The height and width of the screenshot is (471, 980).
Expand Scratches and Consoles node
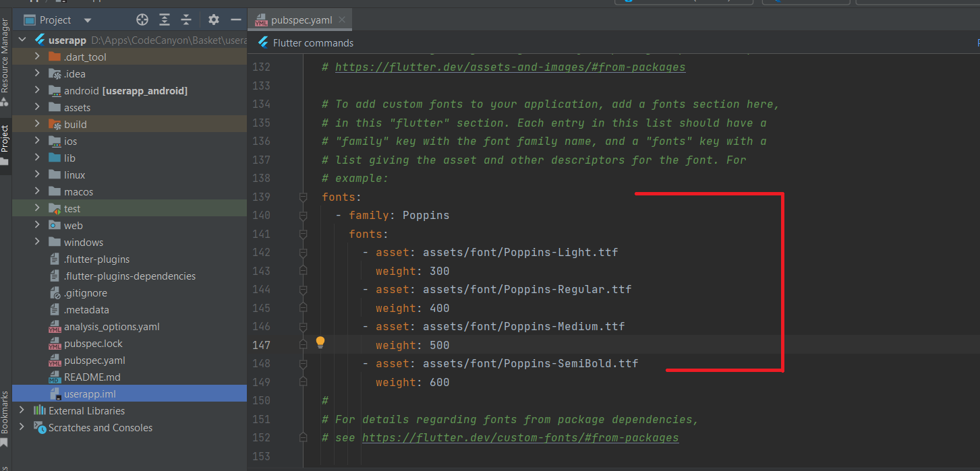22,427
